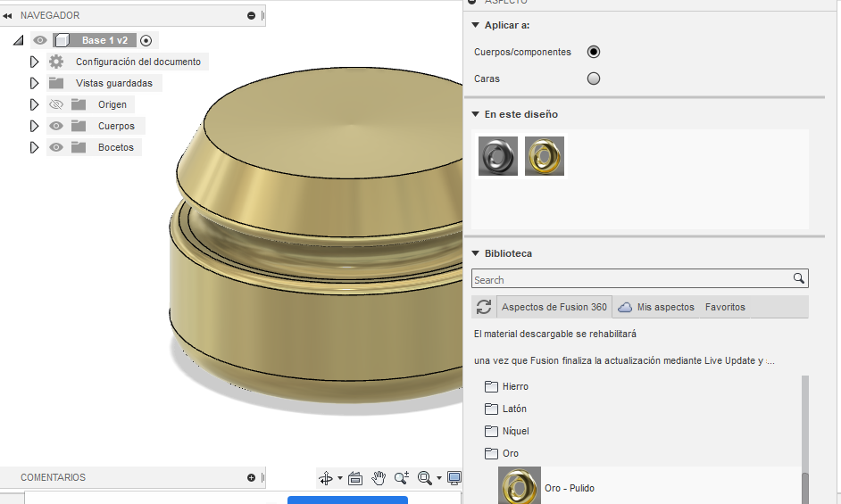The width and height of the screenshot is (841, 504).
Task: Open Favoritos tab
Action: click(x=725, y=307)
